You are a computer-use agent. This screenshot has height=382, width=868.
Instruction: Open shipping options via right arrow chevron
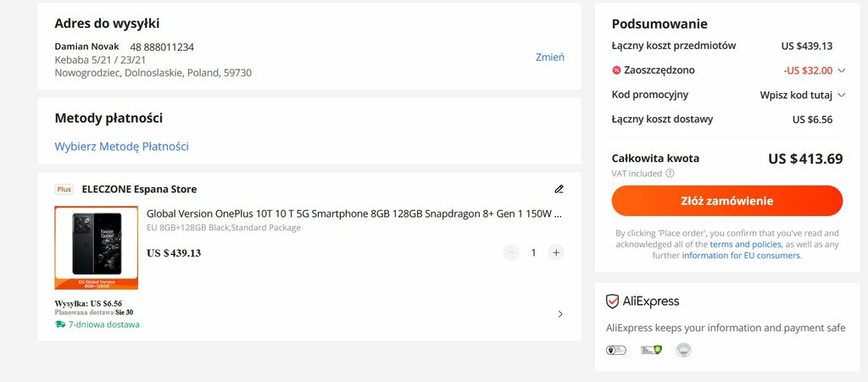[x=560, y=314]
